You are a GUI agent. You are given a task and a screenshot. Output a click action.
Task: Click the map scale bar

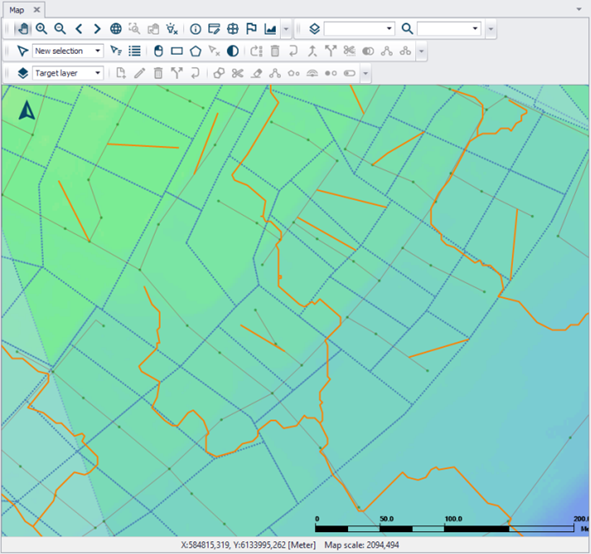tap(452, 524)
